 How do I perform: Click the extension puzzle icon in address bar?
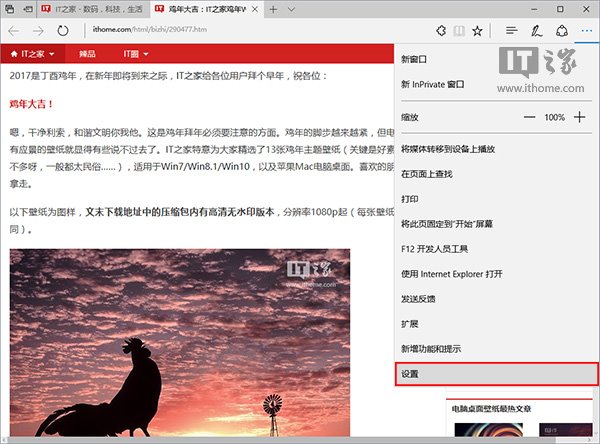pos(441,31)
